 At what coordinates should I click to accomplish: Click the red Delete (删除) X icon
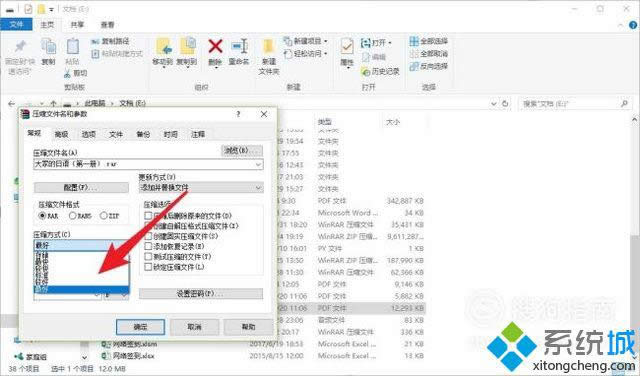(x=215, y=46)
